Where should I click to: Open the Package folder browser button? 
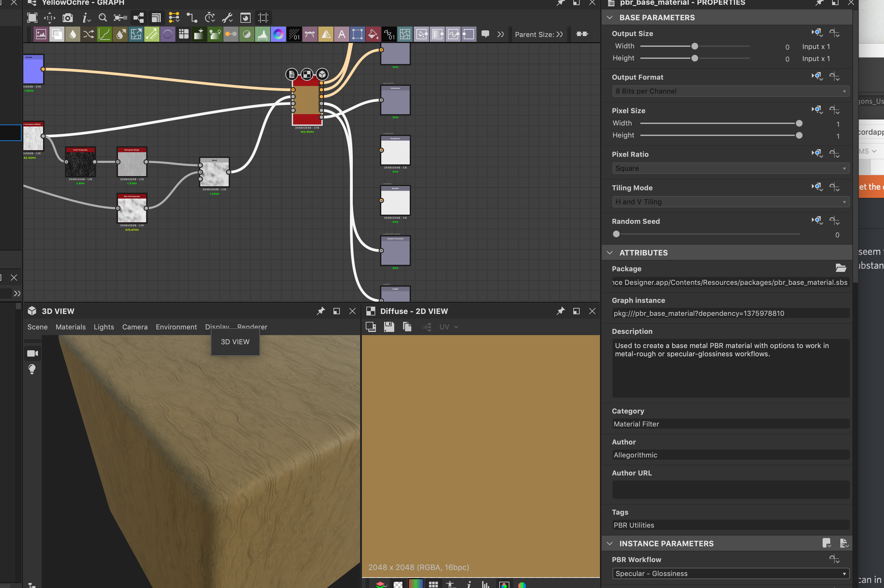tap(841, 268)
